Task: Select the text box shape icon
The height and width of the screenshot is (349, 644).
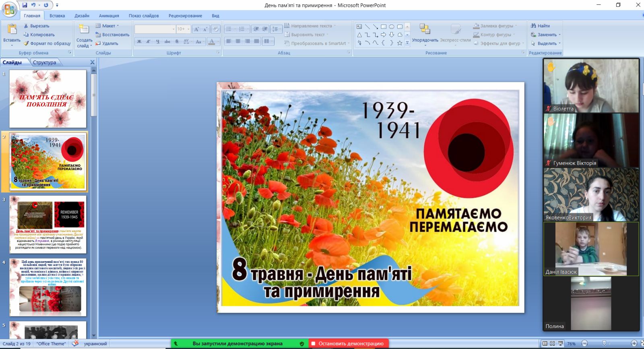Action: point(359,27)
